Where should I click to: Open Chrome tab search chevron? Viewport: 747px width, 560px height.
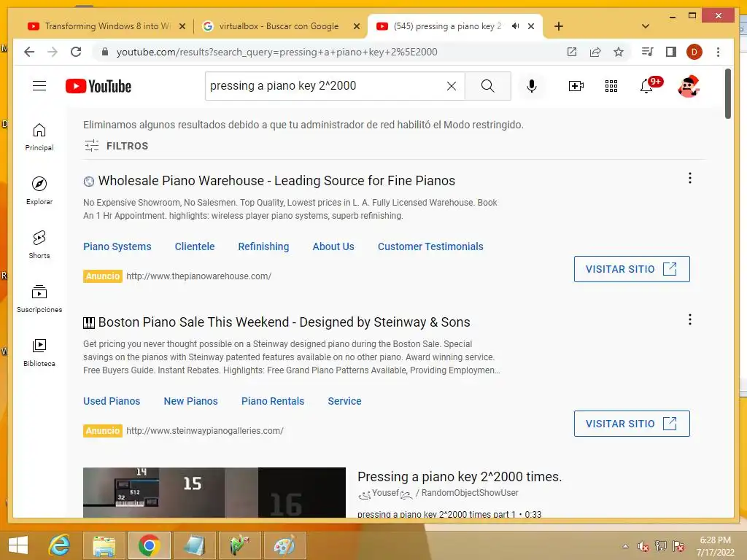(646, 26)
